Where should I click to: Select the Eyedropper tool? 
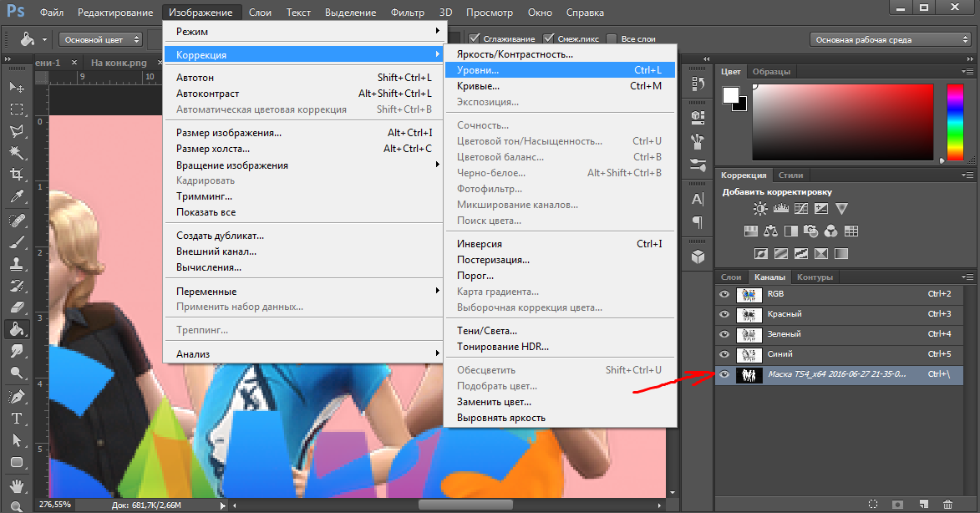[17, 196]
